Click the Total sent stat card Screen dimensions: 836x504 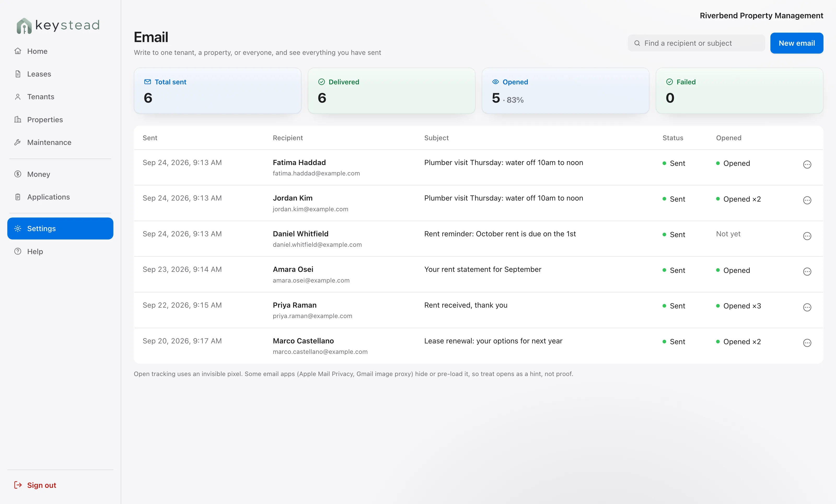point(217,91)
